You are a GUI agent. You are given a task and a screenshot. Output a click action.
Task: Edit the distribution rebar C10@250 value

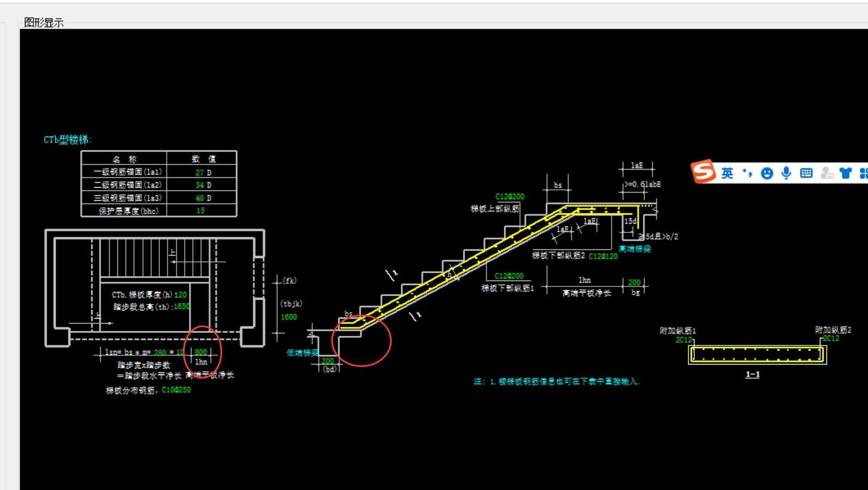click(176, 390)
